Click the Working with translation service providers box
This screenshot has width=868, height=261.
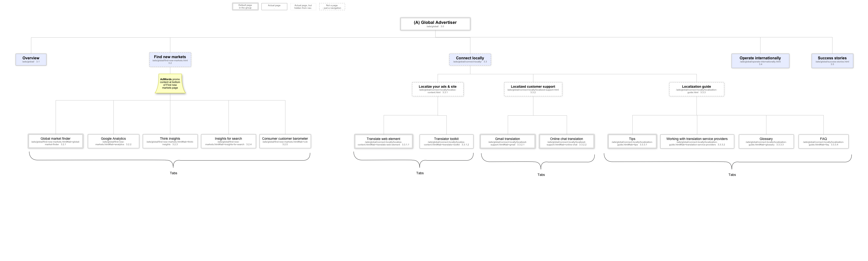coord(697,141)
